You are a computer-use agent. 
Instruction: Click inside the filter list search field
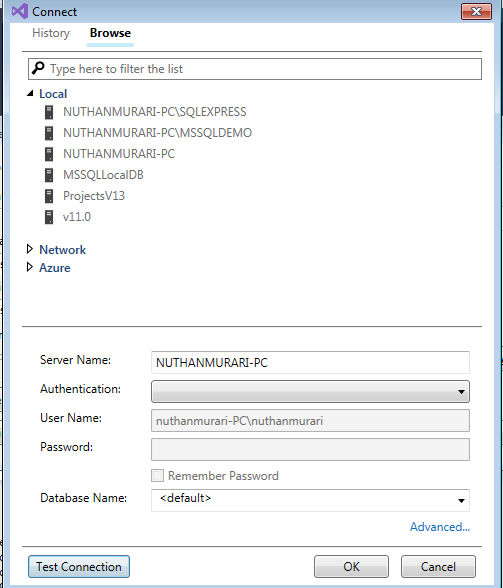point(255,69)
